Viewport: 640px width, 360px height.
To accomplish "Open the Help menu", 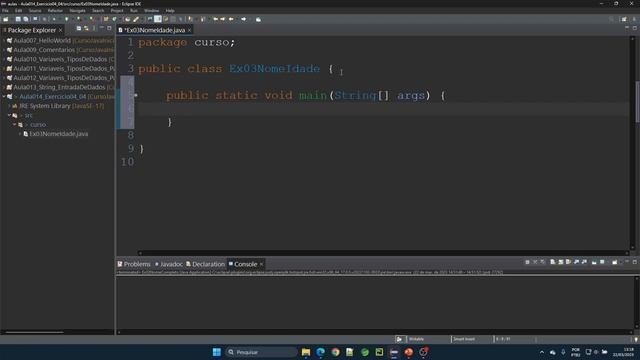I will pyautogui.click(x=170, y=11).
